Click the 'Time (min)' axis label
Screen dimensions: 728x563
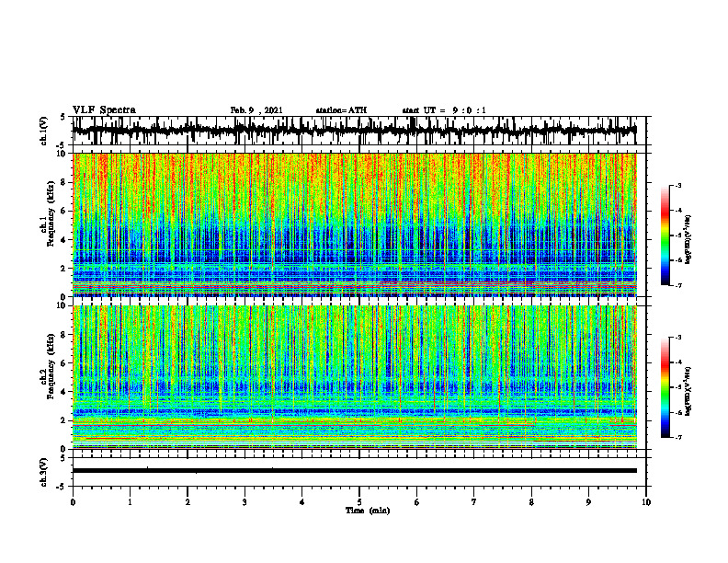368,511
